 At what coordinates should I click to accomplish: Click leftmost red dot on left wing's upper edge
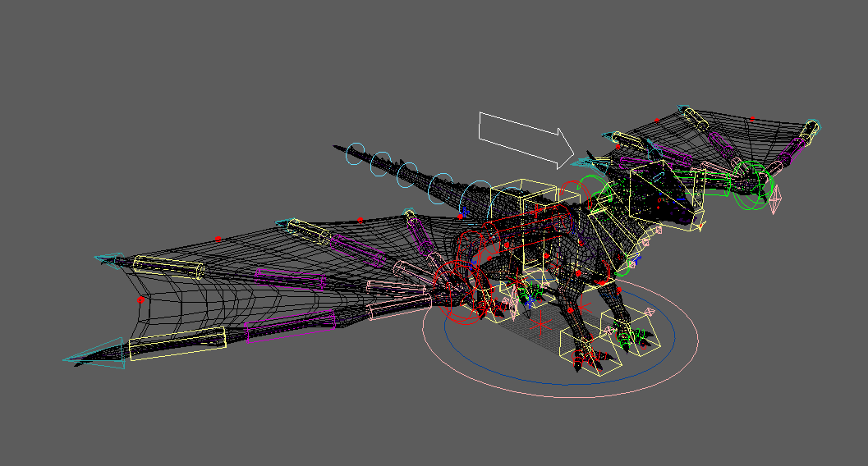(x=218, y=239)
